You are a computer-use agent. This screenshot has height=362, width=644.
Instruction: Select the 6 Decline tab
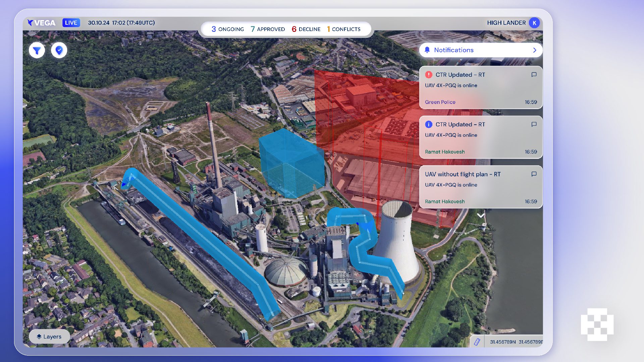coord(306,29)
